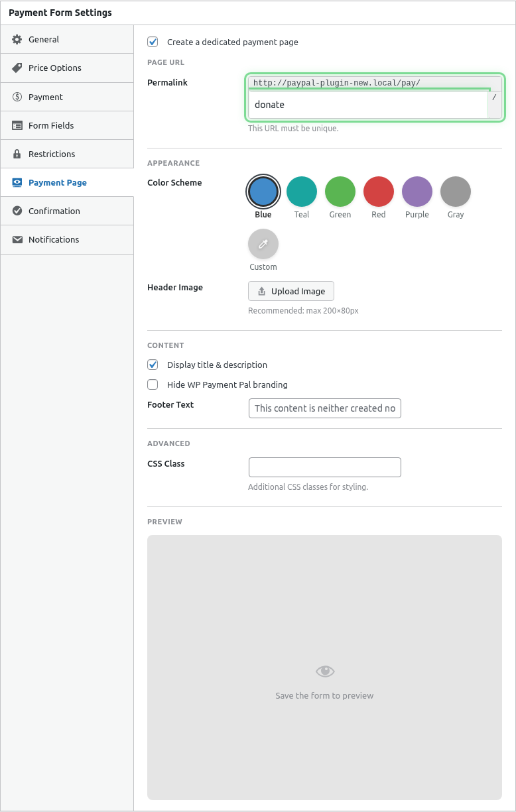This screenshot has width=516, height=812.
Task: Click the General gear icon
Action: point(17,40)
